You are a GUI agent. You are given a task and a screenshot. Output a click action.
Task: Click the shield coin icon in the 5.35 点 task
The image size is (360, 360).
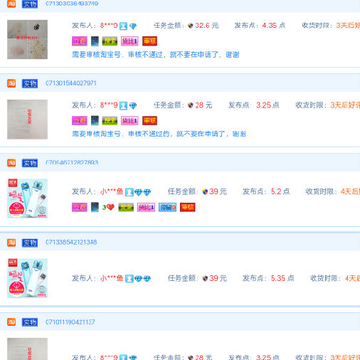point(205,278)
